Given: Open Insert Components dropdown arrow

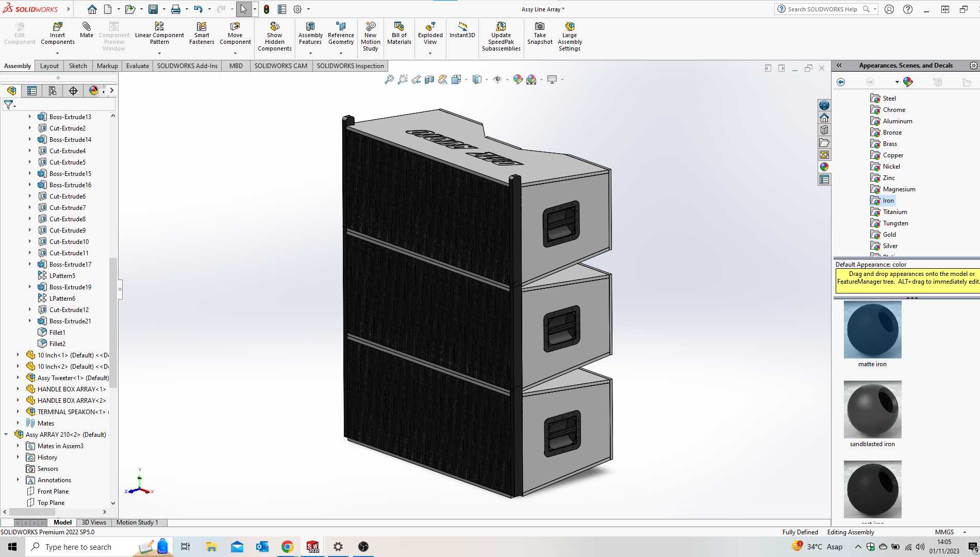Looking at the screenshot, I should 57,53.
